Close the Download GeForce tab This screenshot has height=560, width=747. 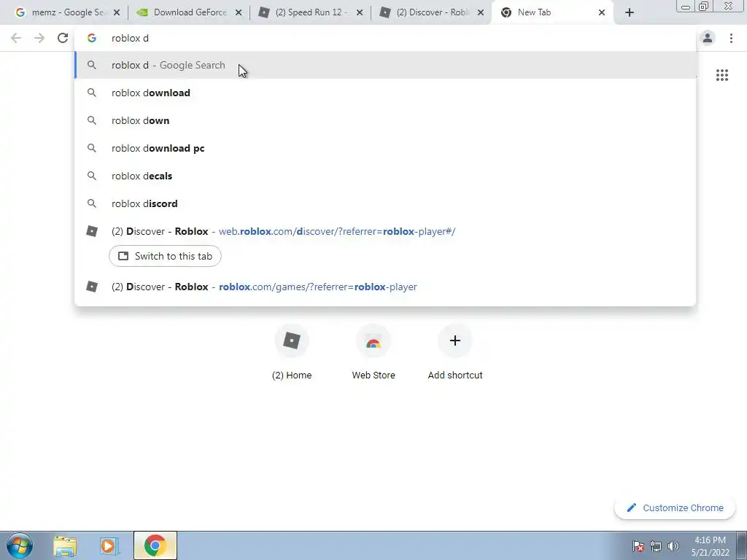coord(239,13)
